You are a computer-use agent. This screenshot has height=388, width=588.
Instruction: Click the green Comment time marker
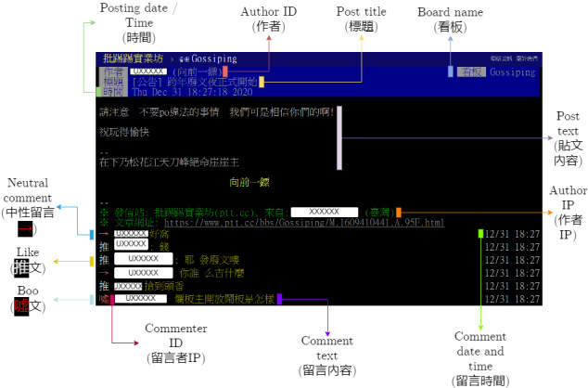point(479,234)
